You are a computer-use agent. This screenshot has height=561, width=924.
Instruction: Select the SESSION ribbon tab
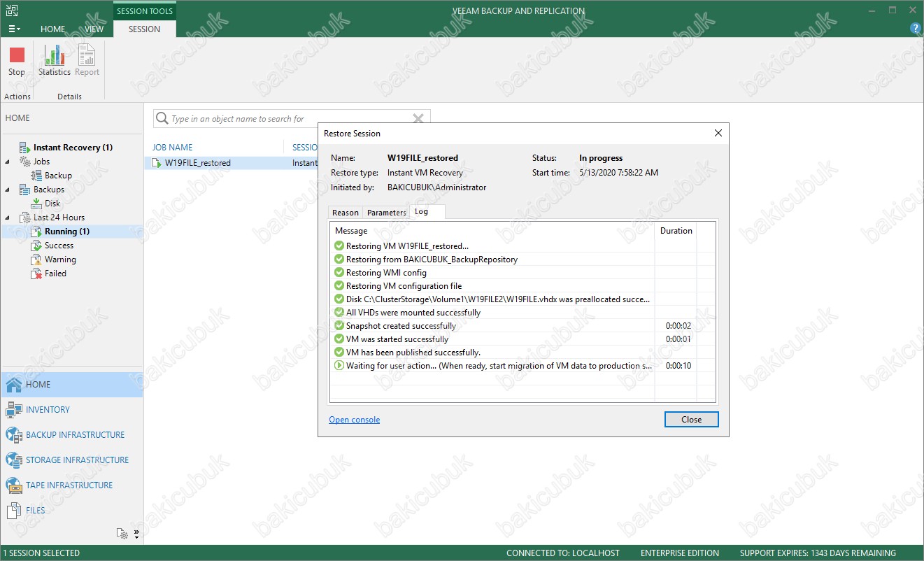[145, 29]
